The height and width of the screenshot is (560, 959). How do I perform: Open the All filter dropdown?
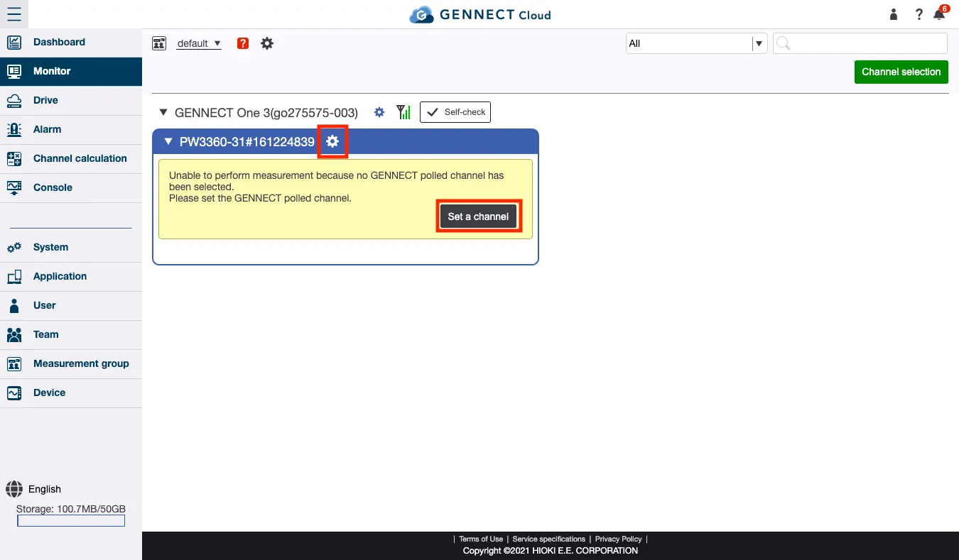point(696,43)
